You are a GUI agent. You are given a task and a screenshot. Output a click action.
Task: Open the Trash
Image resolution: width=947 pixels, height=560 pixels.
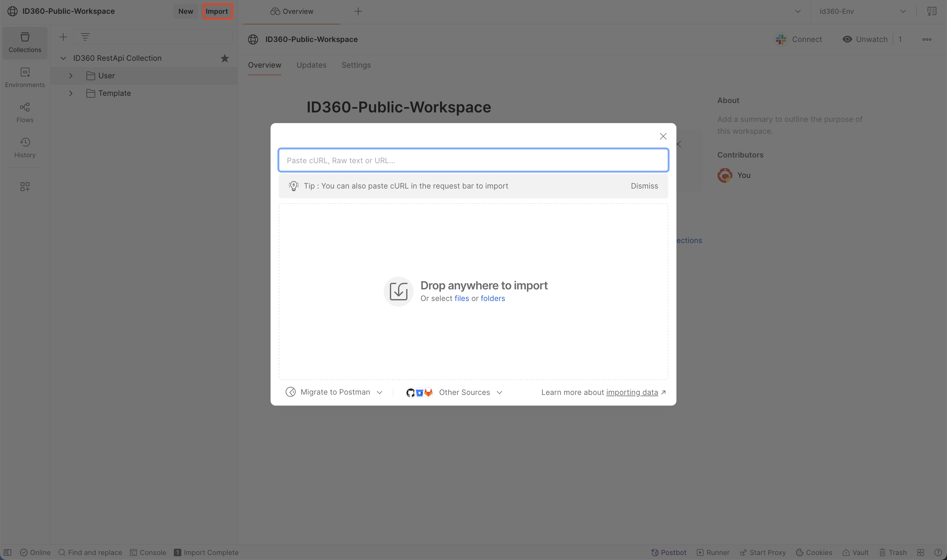[893, 552]
